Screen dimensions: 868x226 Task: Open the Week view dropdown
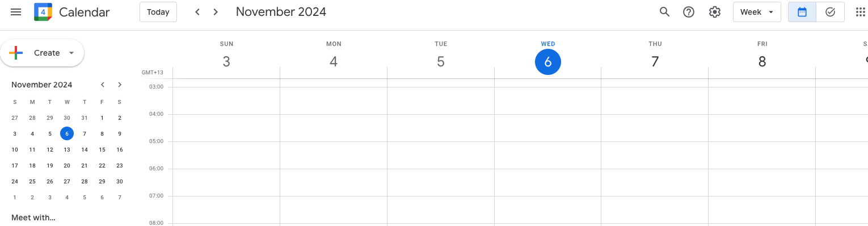pyautogui.click(x=757, y=12)
